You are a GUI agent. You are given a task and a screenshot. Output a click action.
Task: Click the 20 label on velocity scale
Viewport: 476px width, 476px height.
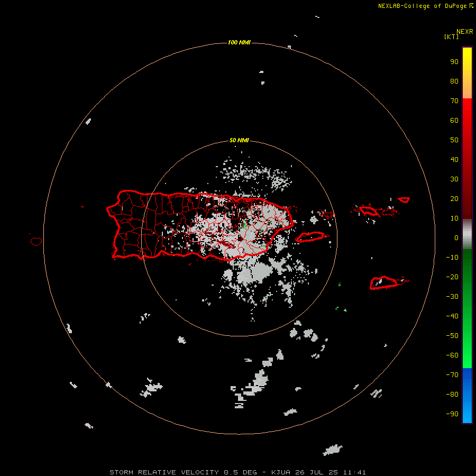pyautogui.click(x=454, y=199)
